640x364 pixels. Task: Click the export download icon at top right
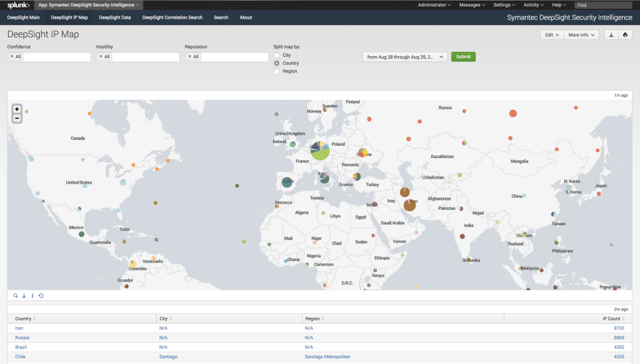[x=611, y=35]
